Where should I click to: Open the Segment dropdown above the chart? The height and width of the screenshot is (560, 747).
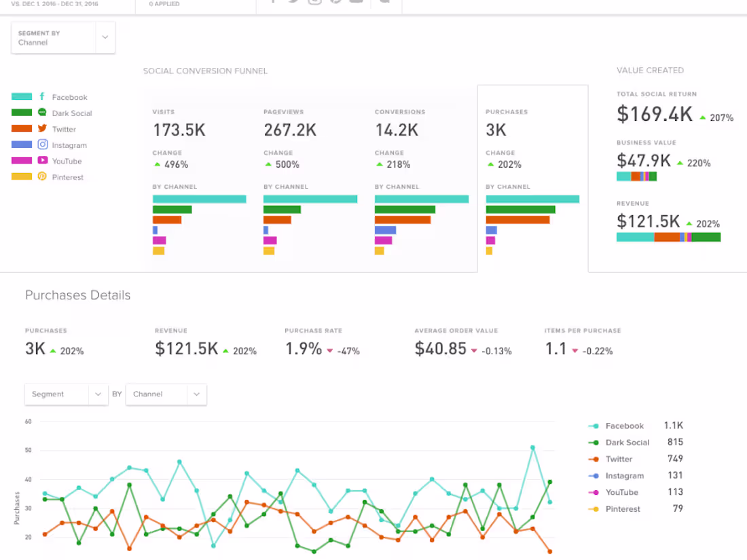coord(66,394)
